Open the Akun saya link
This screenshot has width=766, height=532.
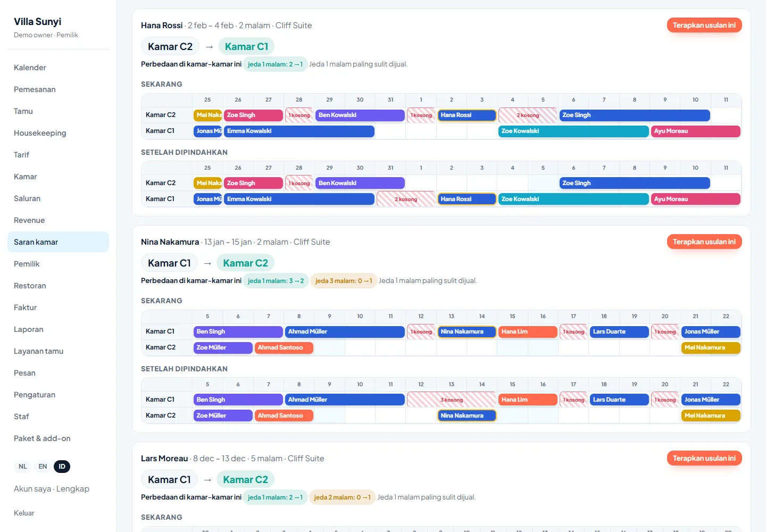[x=32, y=489]
